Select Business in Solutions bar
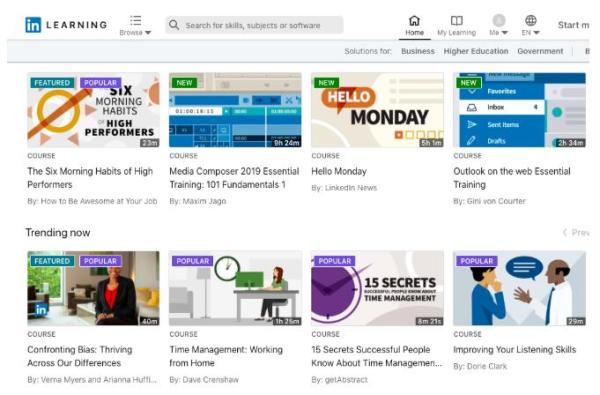Screen dimensions: 600x395 (x=418, y=51)
